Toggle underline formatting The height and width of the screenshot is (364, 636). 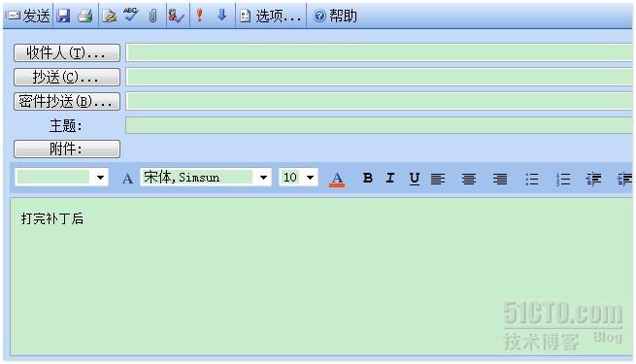click(x=415, y=179)
